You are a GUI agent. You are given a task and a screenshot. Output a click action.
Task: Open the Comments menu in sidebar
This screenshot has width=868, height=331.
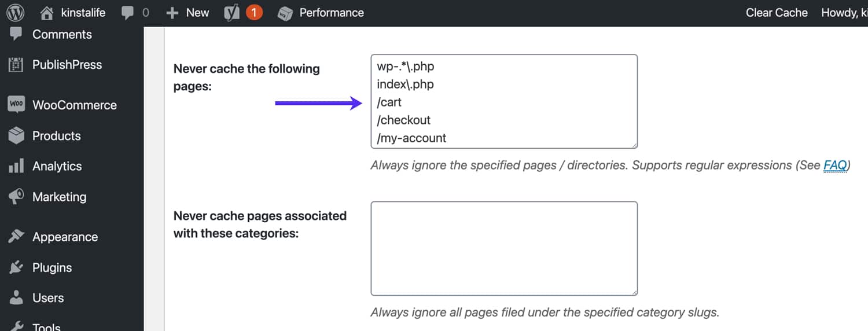point(62,34)
